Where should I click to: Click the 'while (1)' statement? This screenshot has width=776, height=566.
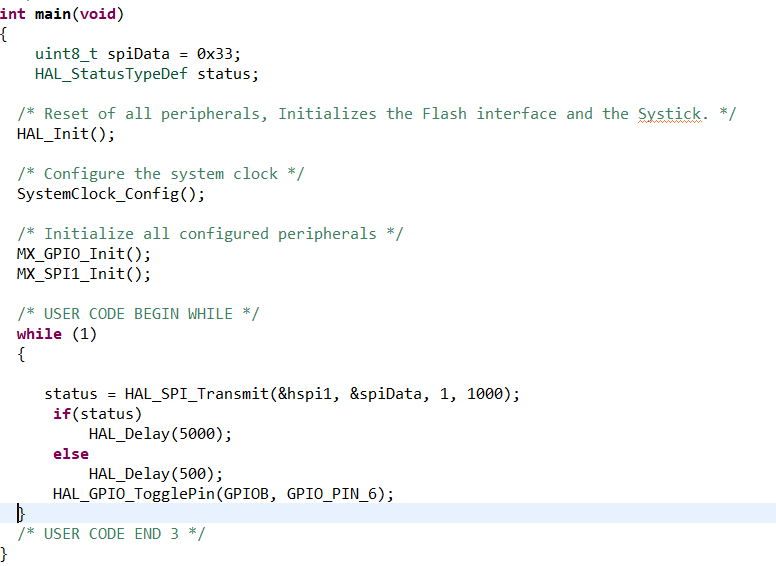point(57,334)
